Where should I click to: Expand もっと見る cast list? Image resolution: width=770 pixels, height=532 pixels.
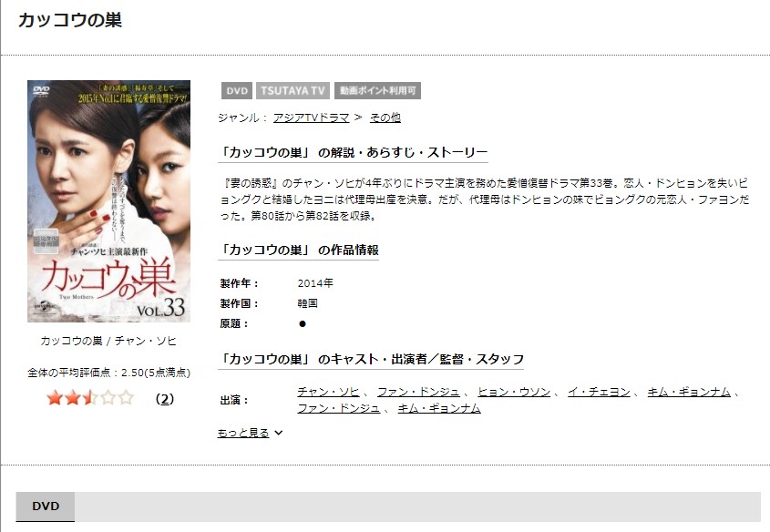[243, 433]
